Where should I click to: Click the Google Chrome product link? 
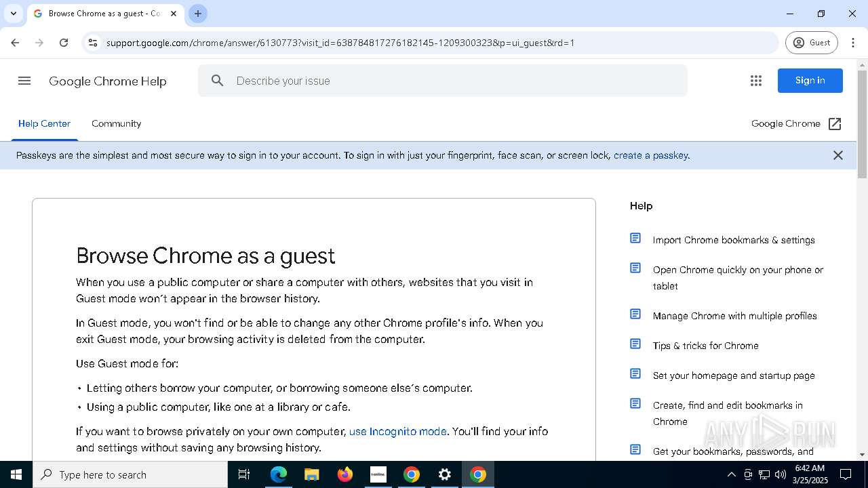[x=786, y=123]
